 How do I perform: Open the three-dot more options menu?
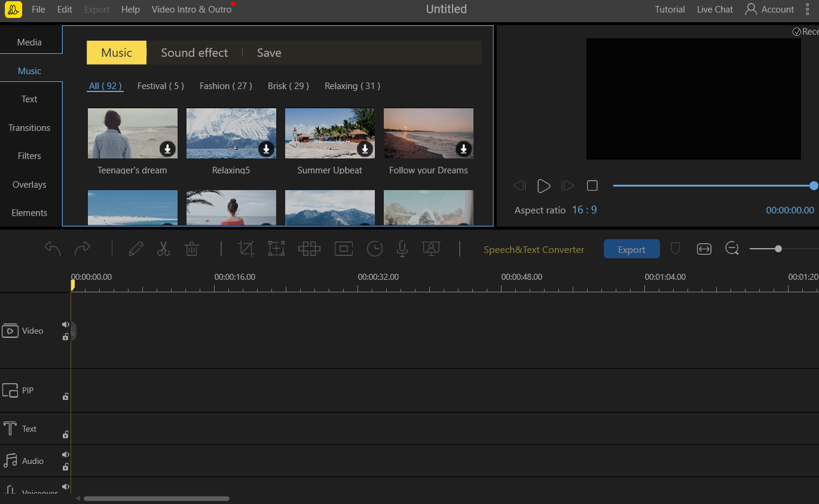pyautogui.click(x=808, y=10)
